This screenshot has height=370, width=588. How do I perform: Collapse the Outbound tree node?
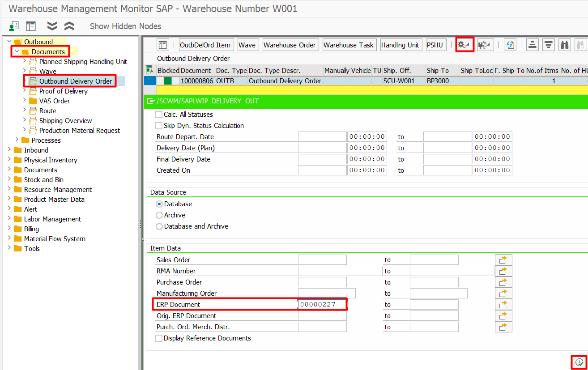click(x=9, y=42)
